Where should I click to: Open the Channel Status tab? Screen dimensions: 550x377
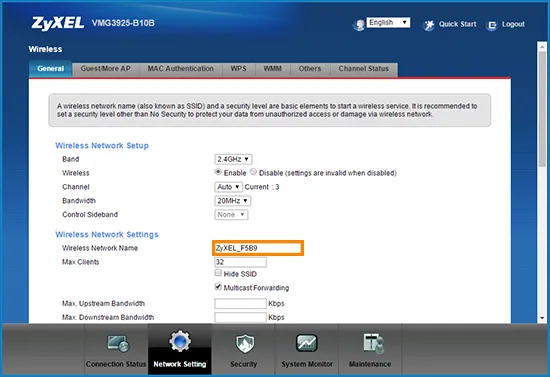coord(364,69)
